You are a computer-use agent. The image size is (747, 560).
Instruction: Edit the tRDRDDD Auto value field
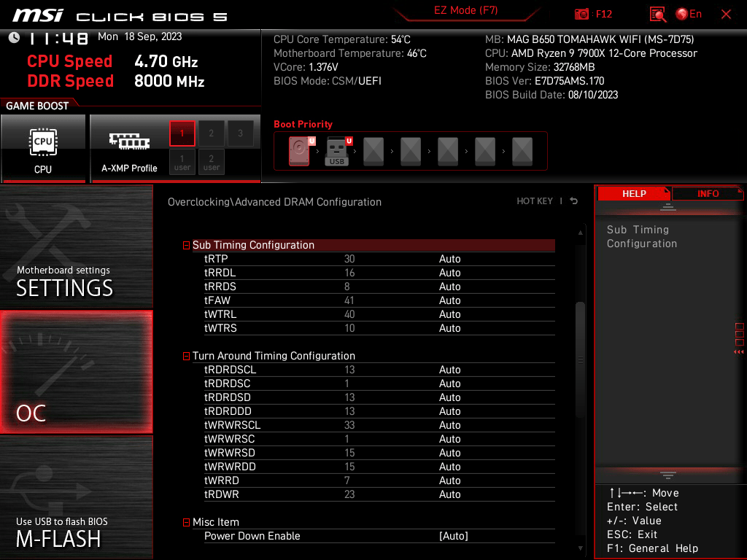click(449, 411)
